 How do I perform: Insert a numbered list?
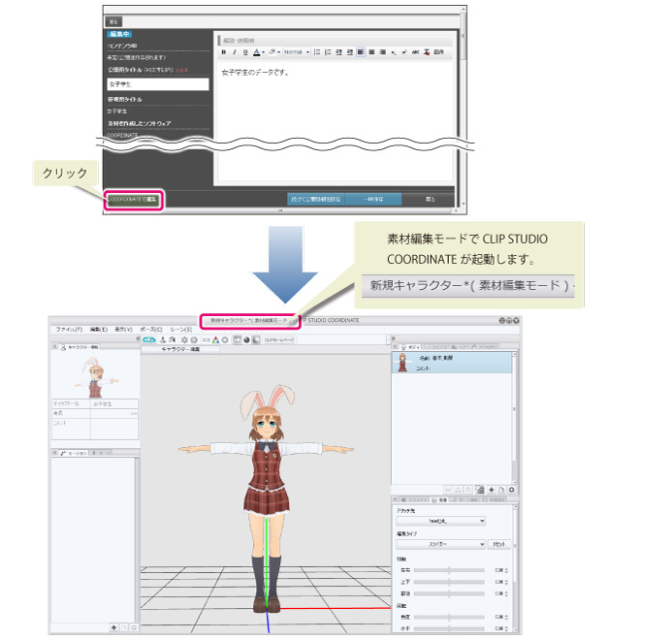tap(328, 52)
